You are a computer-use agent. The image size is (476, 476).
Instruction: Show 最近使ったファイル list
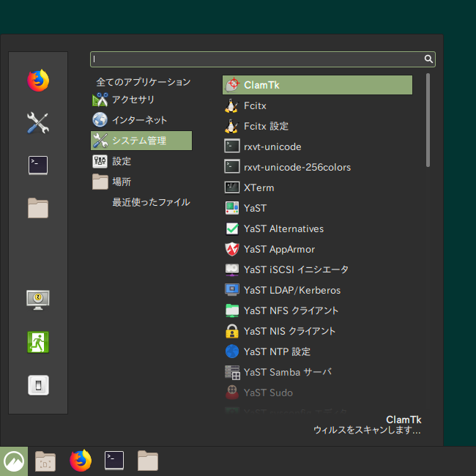pos(151,202)
